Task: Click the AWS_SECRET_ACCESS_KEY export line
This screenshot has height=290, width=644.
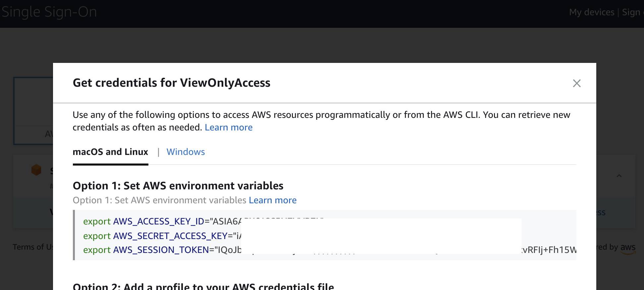Action: coord(162,236)
